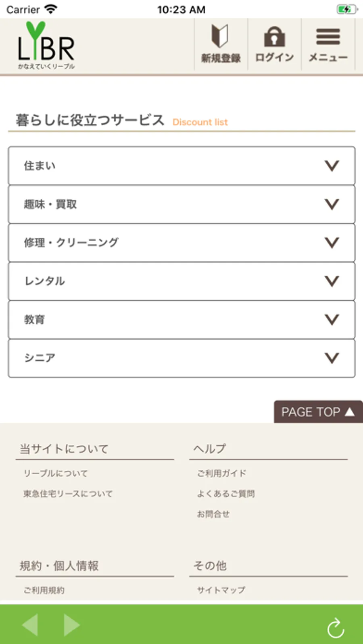Image resolution: width=363 pixels, height=644 pixels.
Task: Go back with the left arrow icon
Action: 30,625
